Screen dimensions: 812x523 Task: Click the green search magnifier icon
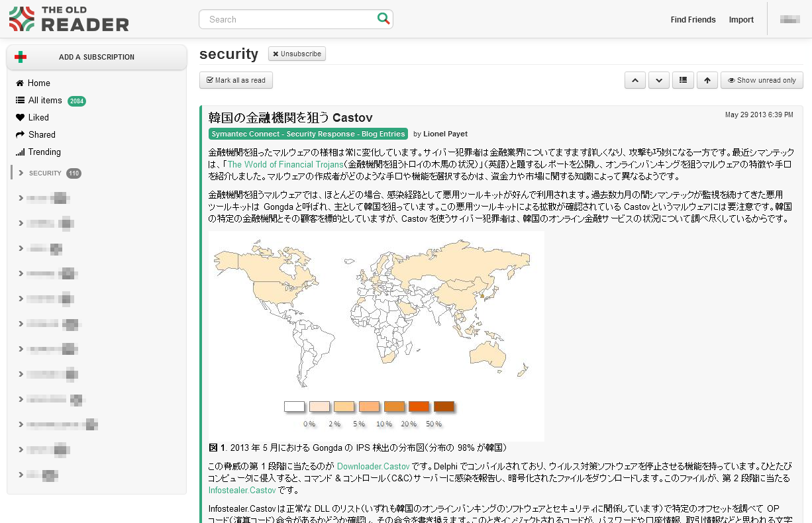[x=383, y=19]
